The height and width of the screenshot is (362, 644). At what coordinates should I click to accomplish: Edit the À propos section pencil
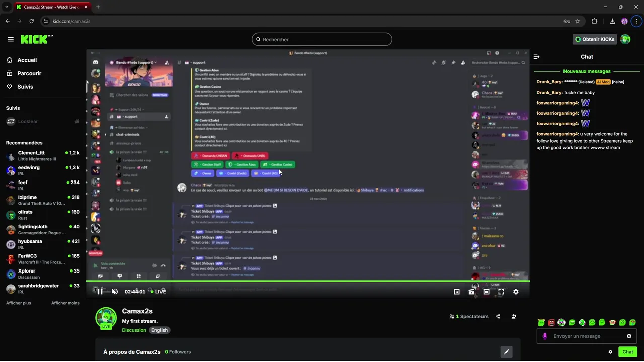tap(507, 352)
